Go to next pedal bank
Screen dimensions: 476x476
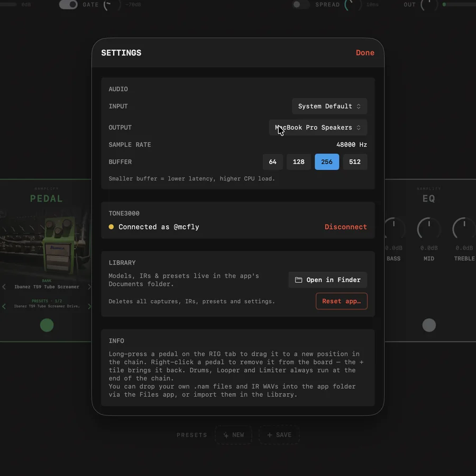click(89, 287)
